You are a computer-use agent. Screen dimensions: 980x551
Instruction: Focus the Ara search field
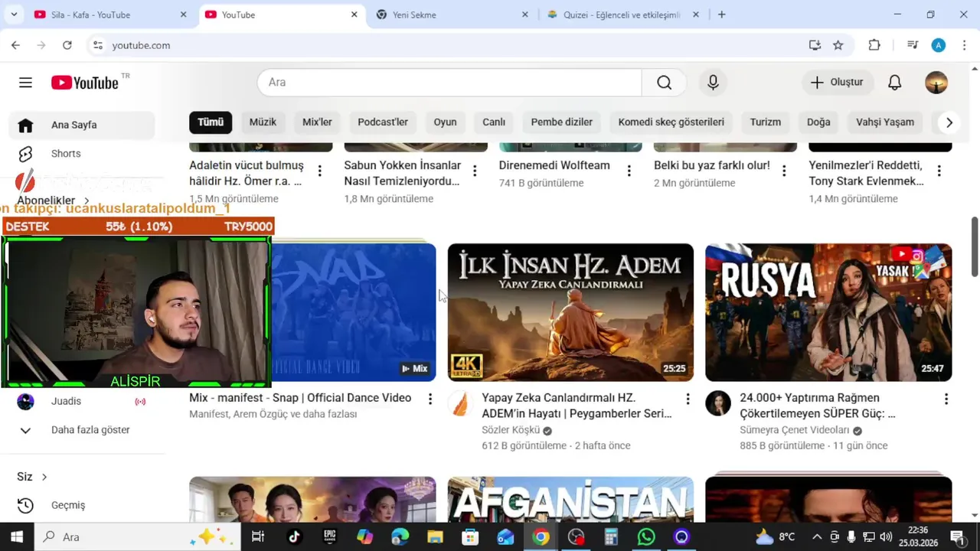449,83
